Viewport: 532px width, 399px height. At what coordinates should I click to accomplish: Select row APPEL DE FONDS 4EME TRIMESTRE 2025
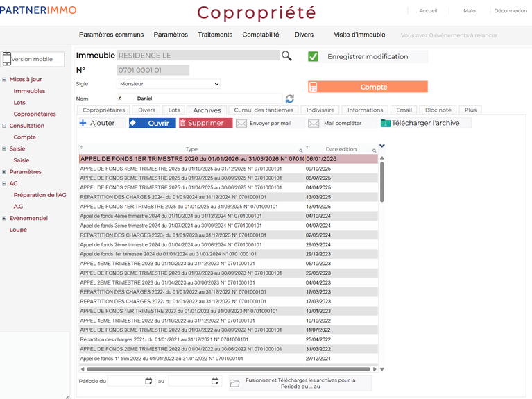pos(228,169)
